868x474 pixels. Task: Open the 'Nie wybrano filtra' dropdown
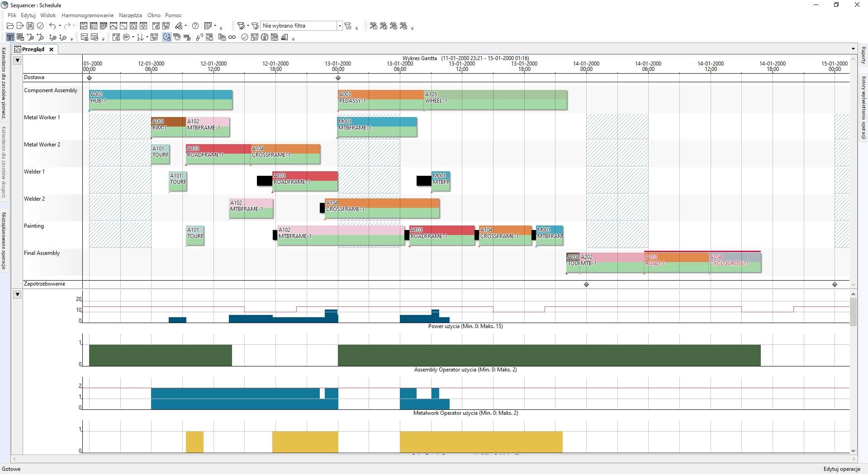coord(340,26)
